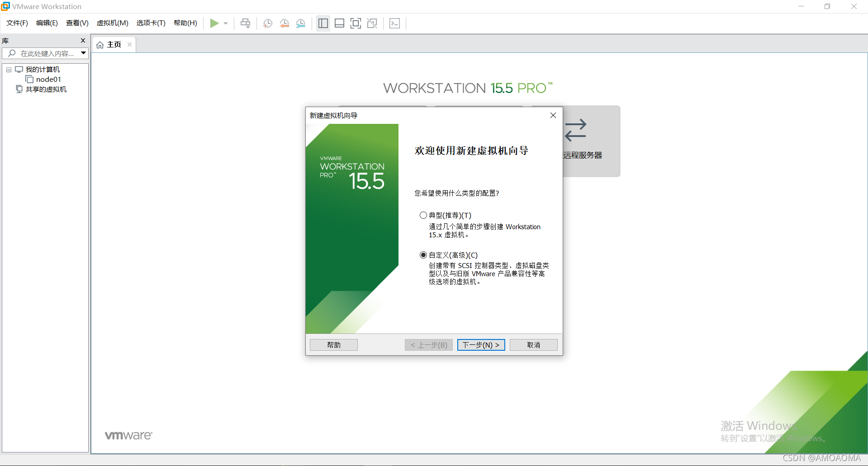Click the console view icon in the toolbar
The width and height of the screenshot is (868, 466).
click(x=394, y=24)
